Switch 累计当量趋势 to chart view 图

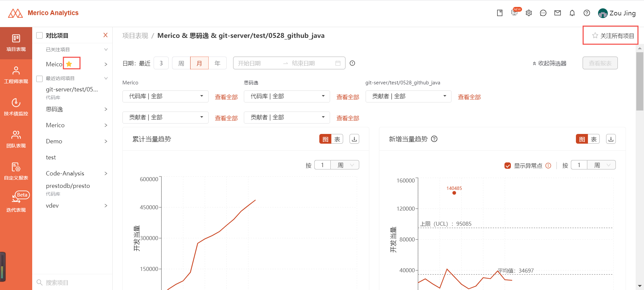point(325,139)
